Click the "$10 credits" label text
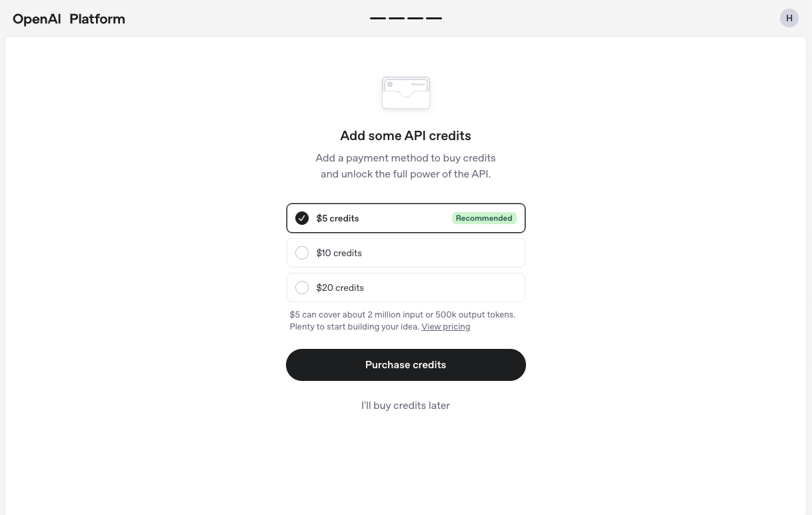 point(339,253)
